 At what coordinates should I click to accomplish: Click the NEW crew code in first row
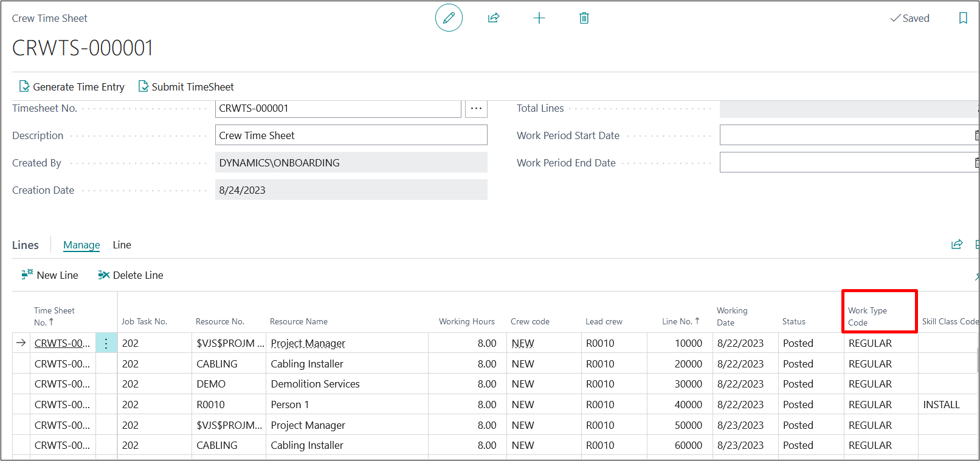pos(523,343)
